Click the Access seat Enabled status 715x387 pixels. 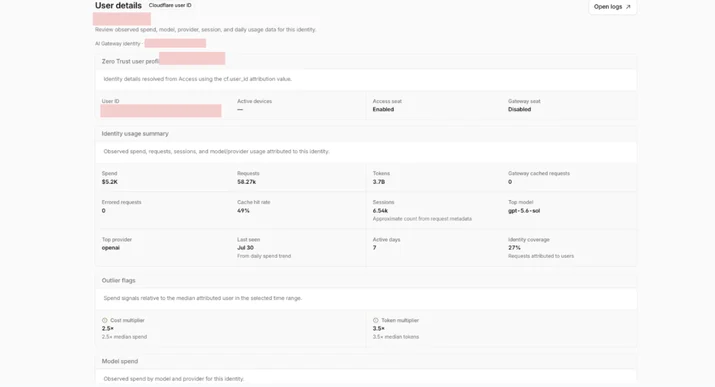(x=383, y=109)
